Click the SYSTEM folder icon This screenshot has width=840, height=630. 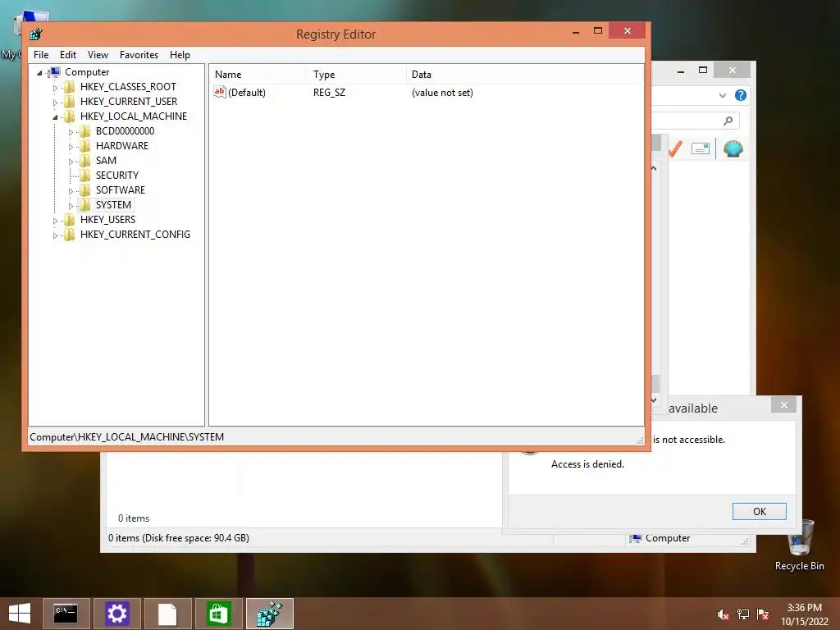(x=84, y=204)
